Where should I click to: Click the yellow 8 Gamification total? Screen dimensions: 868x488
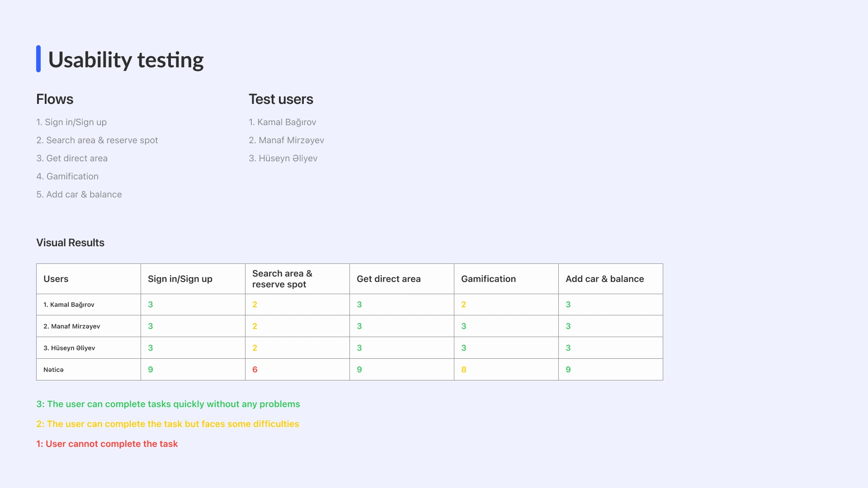coord(464,370)
